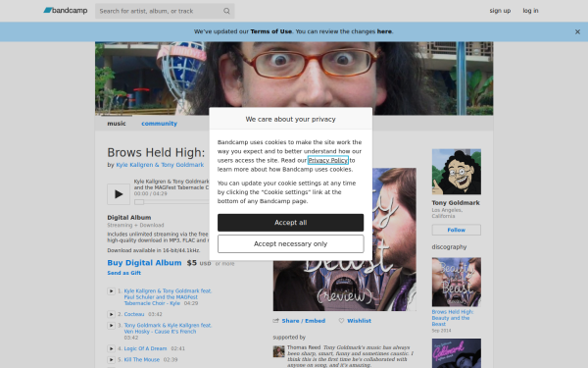This screenshot has width=588, height=368.
Task: Follow Tony Goldmark
Action: 457,230
